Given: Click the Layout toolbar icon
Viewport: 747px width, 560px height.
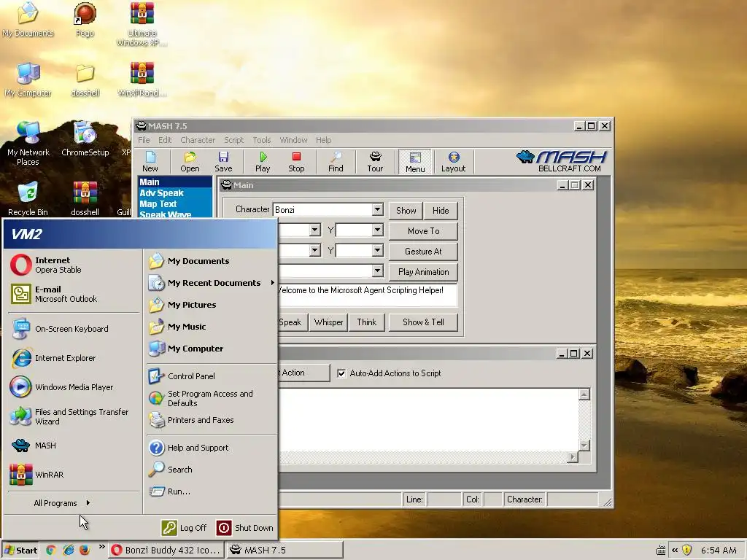Looking at the screenshot, I should coord(453,162).
